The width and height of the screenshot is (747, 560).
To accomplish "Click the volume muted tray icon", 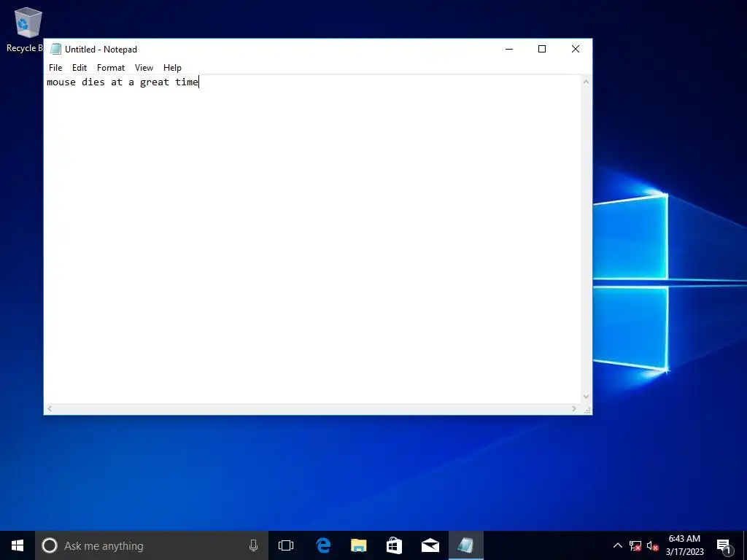I will coord(652,545).
